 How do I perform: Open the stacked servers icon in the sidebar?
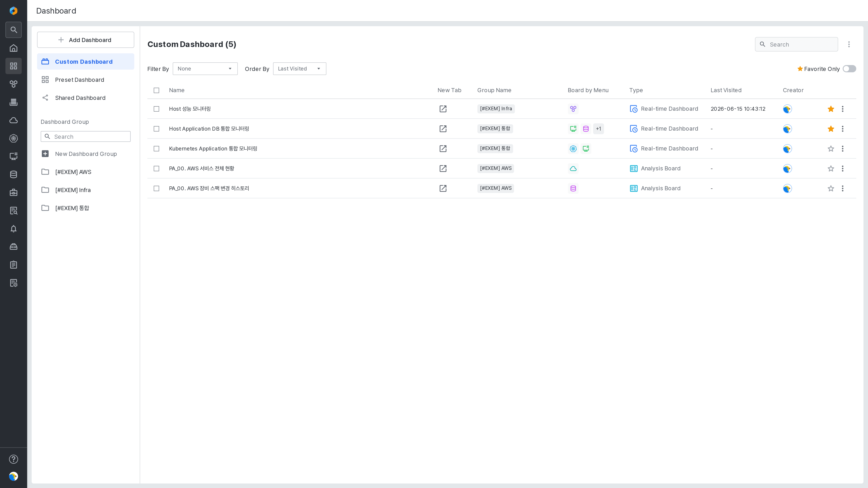[x=14, y=102]
